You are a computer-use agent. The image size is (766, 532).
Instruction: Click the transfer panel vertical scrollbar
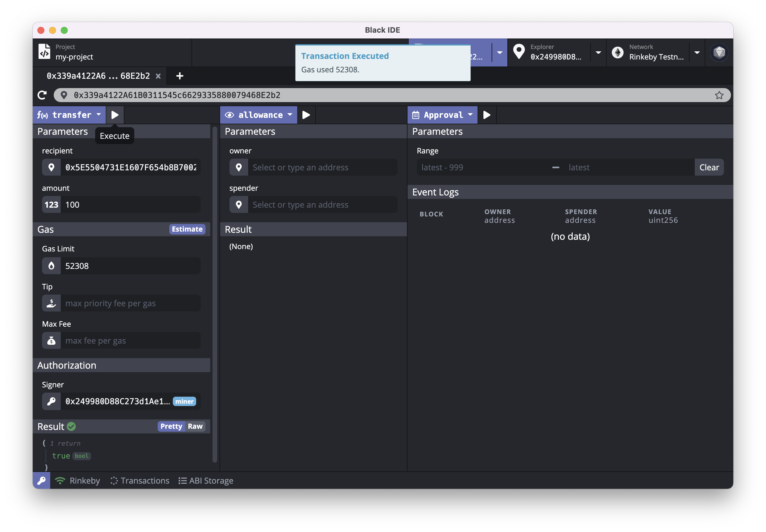point(215,293)
